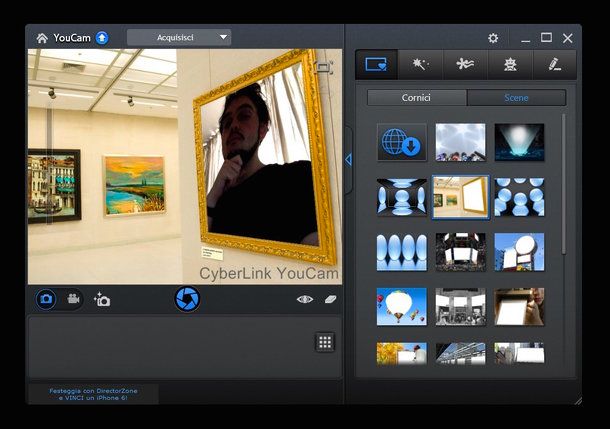Switch to photo capture mode
Viewport: 610px width, 429px height.
coord(46,299)
